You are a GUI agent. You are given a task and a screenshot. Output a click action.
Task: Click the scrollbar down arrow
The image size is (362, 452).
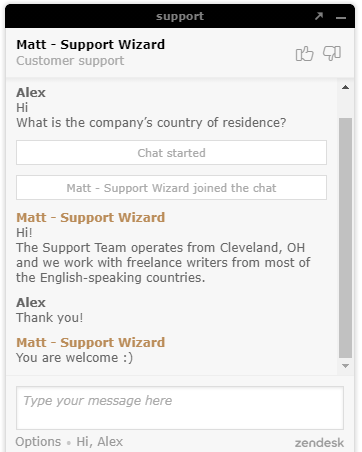coord(346,366)
